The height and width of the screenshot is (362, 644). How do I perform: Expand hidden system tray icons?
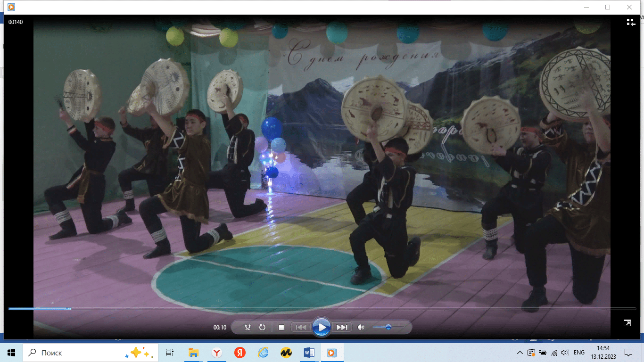coord(520,353)
